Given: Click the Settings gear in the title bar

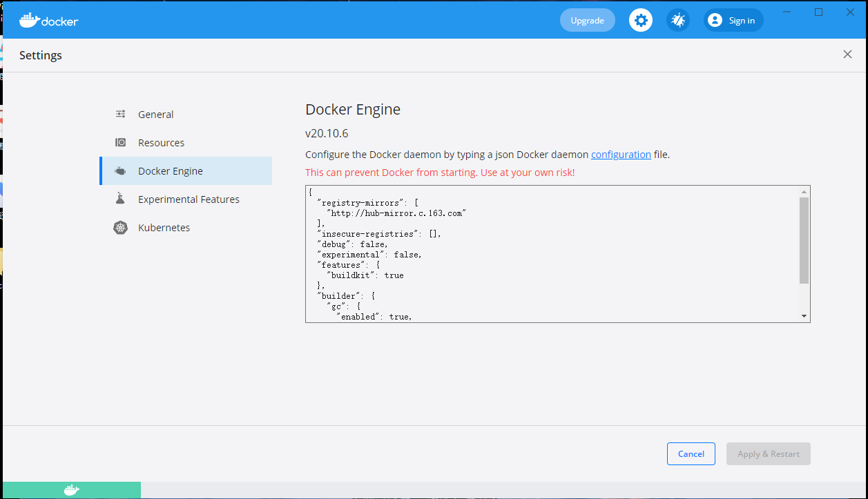Looking at the screenshot, I should tap(640, 20).
